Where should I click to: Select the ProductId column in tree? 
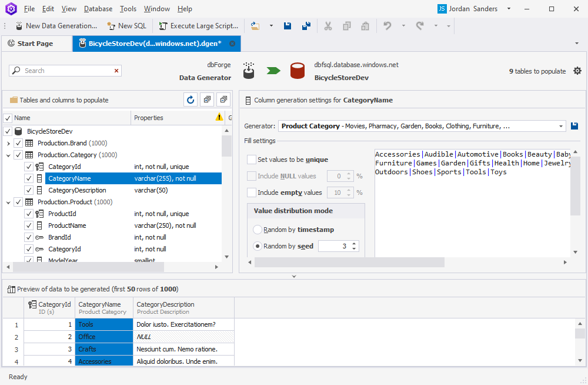(62, 214)
